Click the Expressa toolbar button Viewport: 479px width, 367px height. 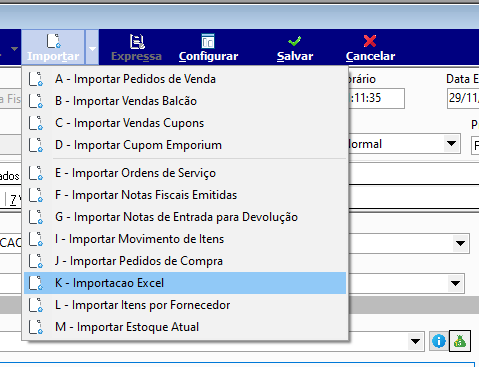(136, 48)
